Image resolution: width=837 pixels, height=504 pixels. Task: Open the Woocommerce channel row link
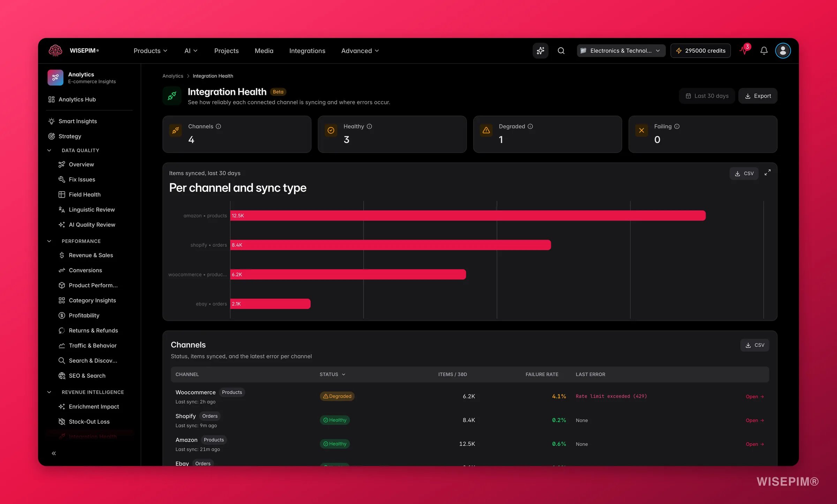[755, 397]
